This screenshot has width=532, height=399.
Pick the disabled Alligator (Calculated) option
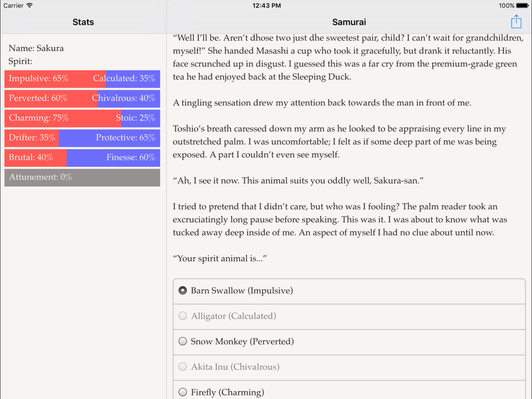tap(349, 317)
